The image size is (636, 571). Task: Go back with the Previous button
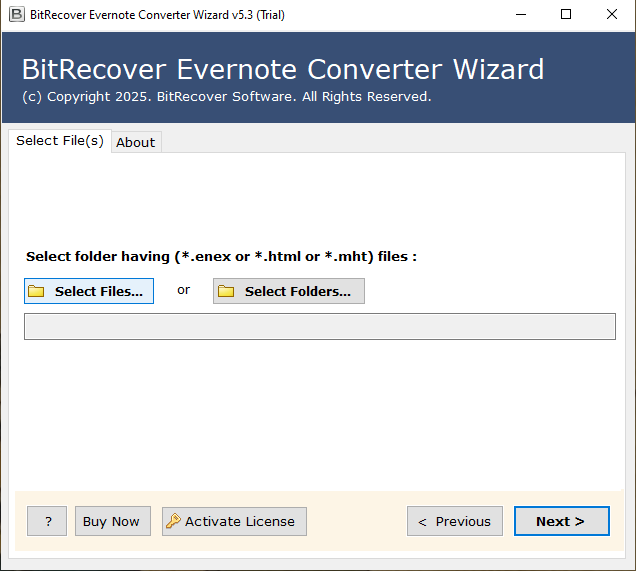tap(454, 521)
